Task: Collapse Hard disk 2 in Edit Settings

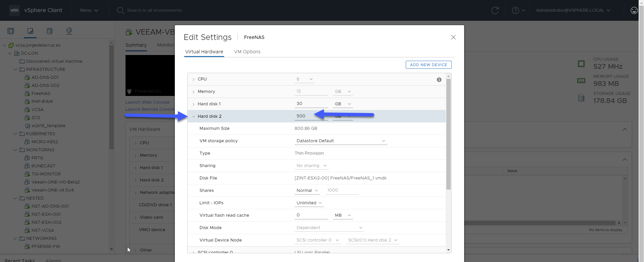Action: pyautogui.click(x=194, y=117)
